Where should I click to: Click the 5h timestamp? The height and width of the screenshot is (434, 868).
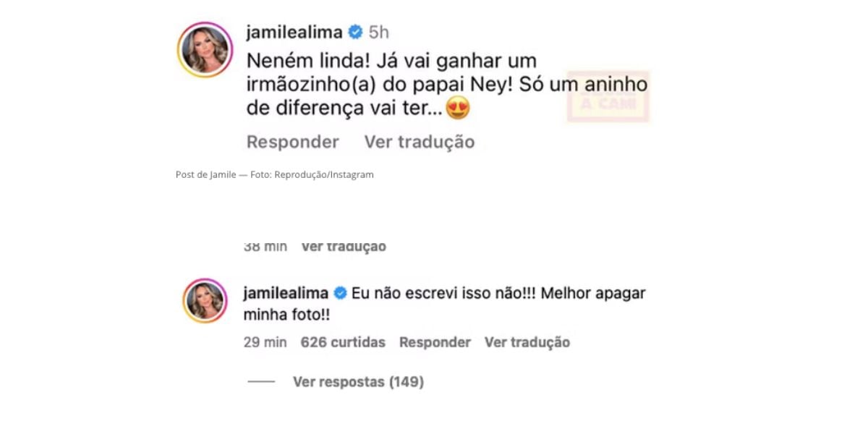(x=378, y=32)
